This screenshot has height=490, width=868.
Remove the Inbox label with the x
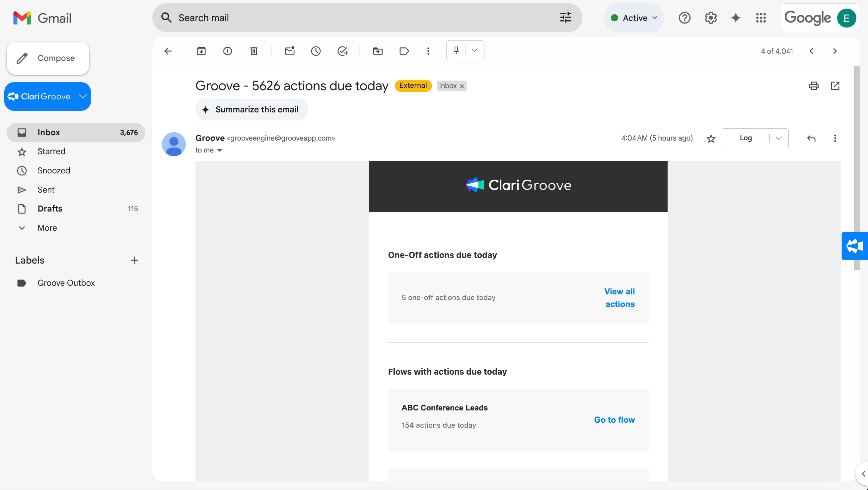462,86
